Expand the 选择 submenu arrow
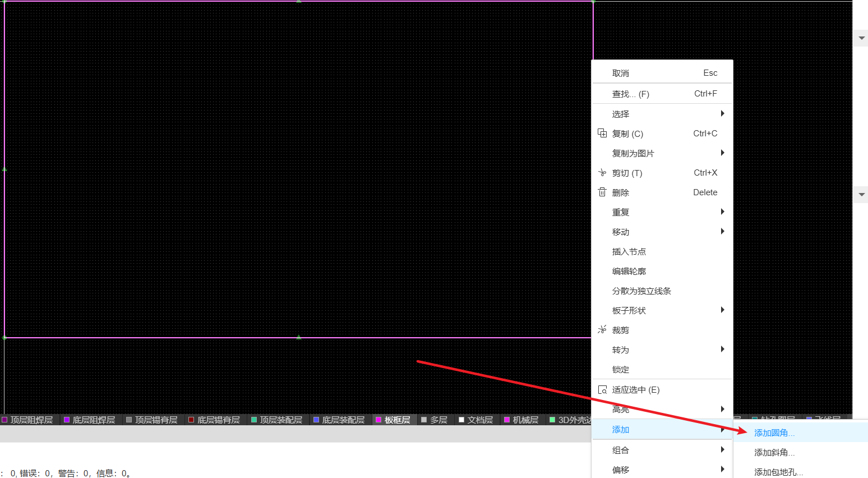 723,113
